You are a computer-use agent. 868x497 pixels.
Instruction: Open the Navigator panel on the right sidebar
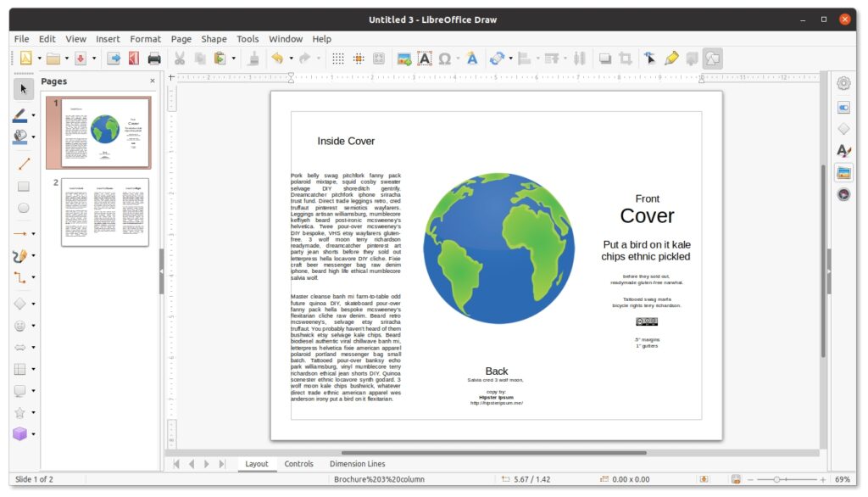pyautogui.click(x=843, y=194)
